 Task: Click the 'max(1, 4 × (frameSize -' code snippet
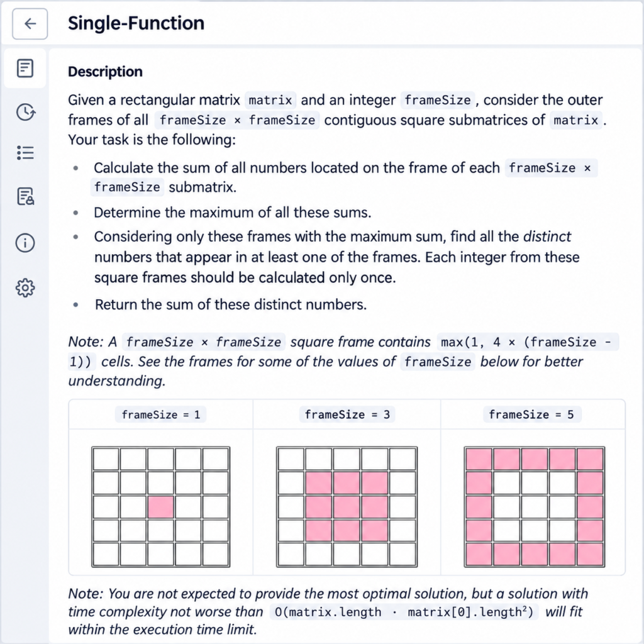(x=528, y=341)
